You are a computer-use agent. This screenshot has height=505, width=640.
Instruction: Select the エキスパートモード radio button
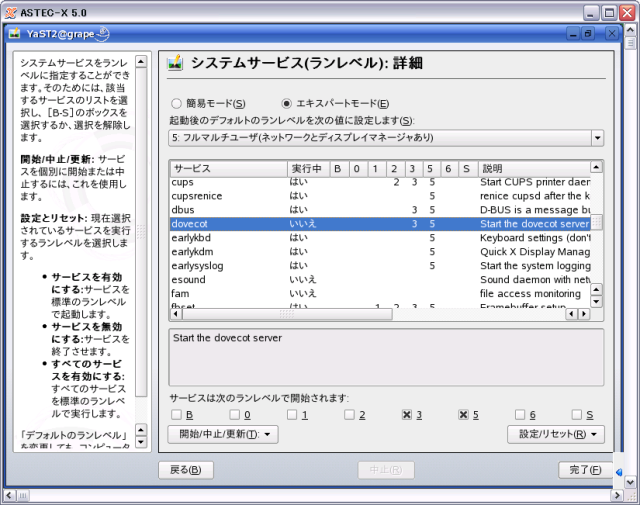coord(287,103)
